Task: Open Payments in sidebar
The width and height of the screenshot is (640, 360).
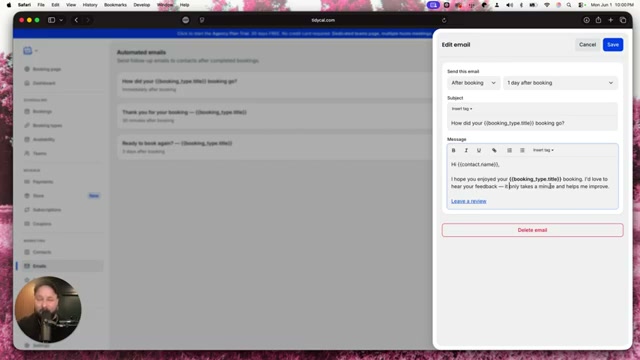Action: (62, 182)
